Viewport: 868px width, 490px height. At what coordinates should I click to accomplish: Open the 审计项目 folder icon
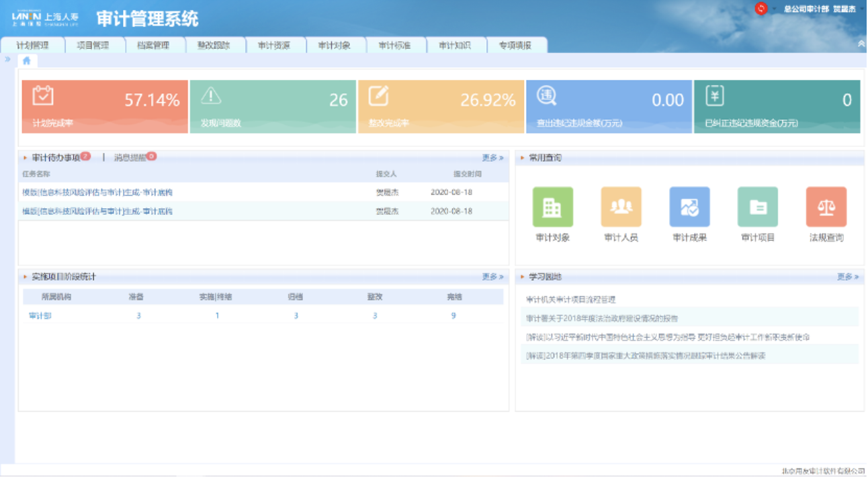coord(758,207)
